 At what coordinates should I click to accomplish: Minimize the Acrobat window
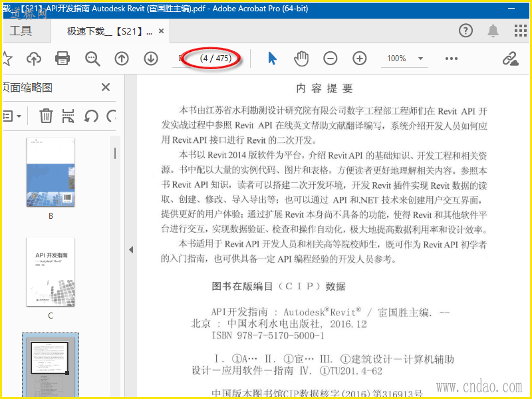coord(511,9)
